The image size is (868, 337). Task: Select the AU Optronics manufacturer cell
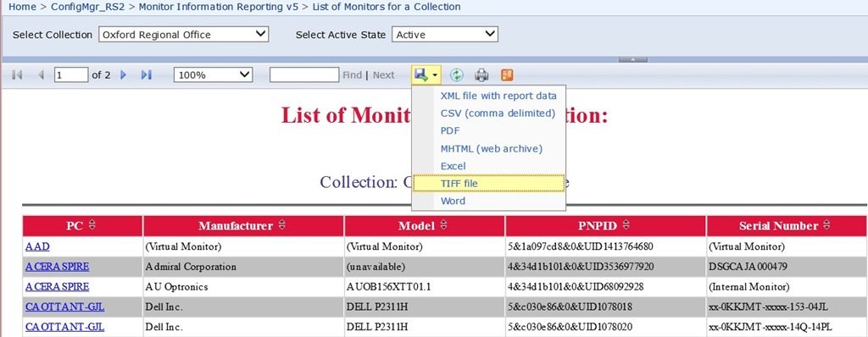click(x=243, y=287)
